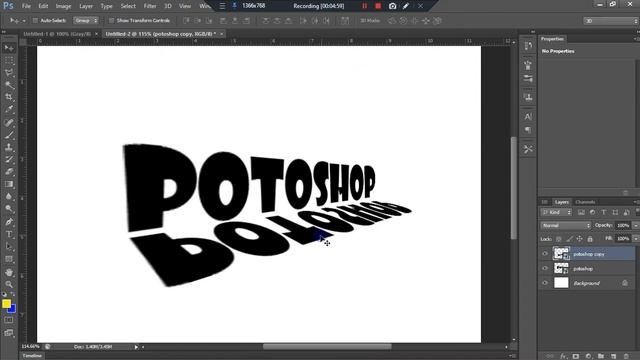Select the Rectangle shape tool

point(9,259)
